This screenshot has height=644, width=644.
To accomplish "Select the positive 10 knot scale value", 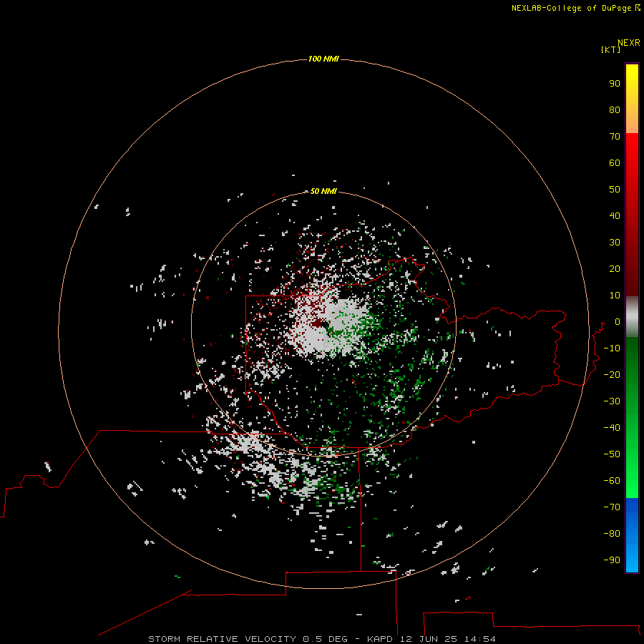I will [615, 296].
